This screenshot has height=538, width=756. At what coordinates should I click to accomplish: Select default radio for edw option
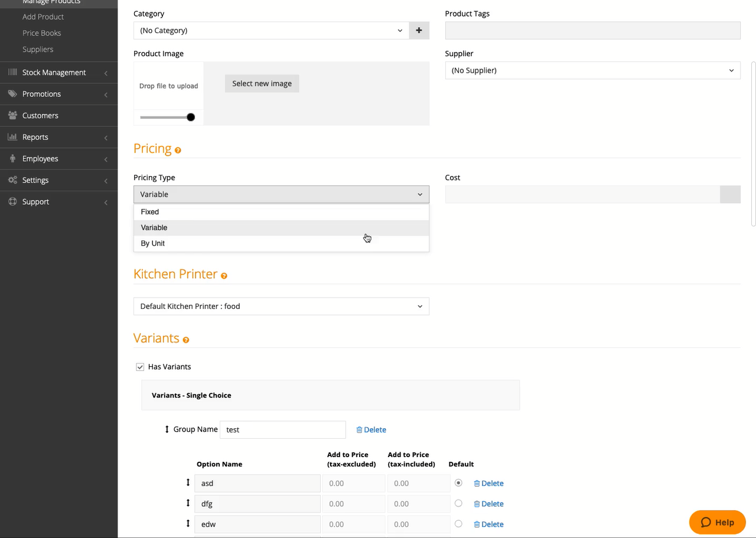pyautogui.click(x=458, y=523)
